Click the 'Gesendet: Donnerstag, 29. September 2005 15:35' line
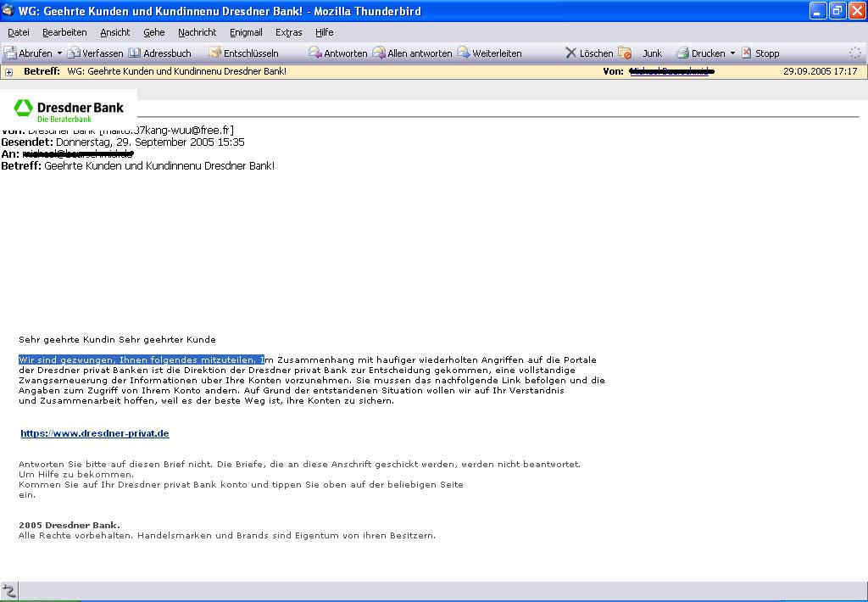Screen dimensions: 868x602 coord(123,142)
